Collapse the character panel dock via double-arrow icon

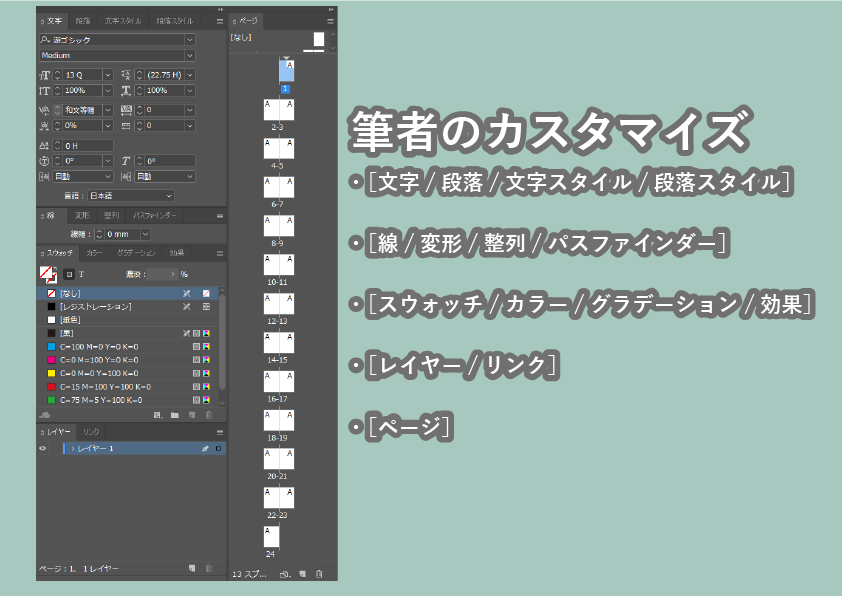tap(220, 10)
